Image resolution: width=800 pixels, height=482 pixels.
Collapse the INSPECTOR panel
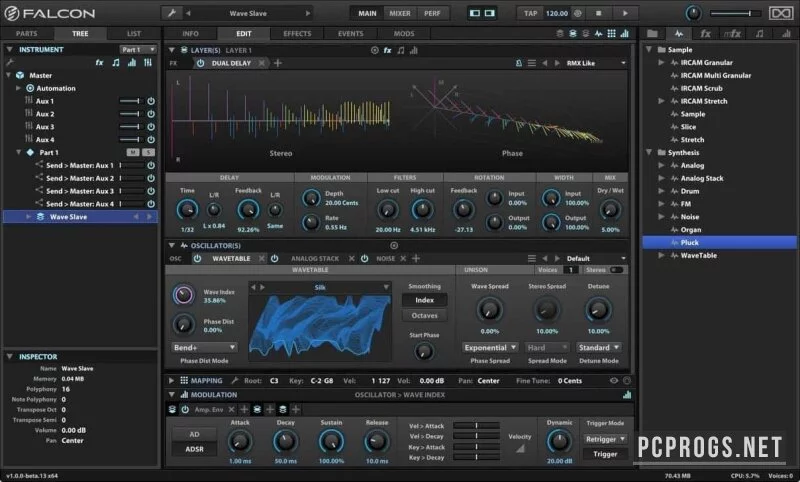pyautogui.click(x=9, y=357)
